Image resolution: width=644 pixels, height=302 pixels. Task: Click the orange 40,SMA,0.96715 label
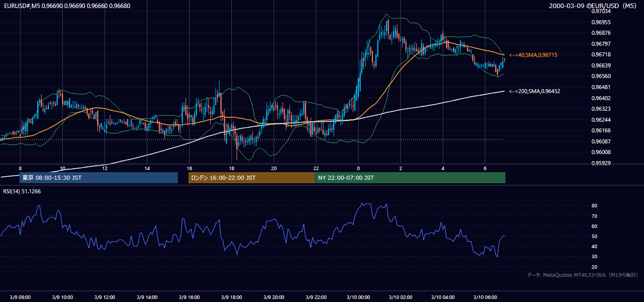point(533,55)
